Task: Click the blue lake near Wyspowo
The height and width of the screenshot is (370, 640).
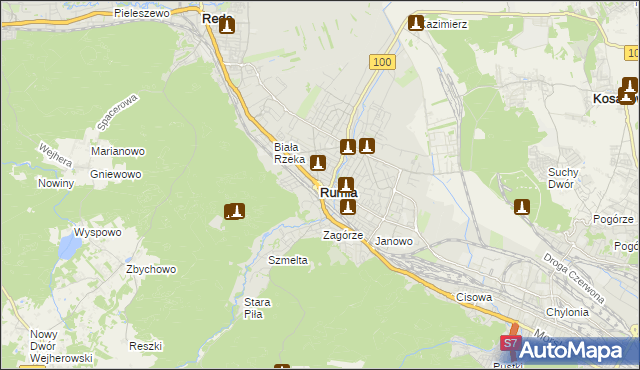Action: (69, 247)
